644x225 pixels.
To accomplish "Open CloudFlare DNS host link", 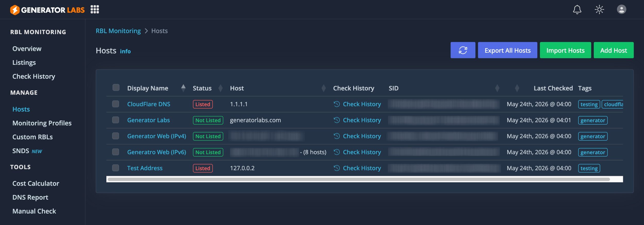I will (149, 104).
